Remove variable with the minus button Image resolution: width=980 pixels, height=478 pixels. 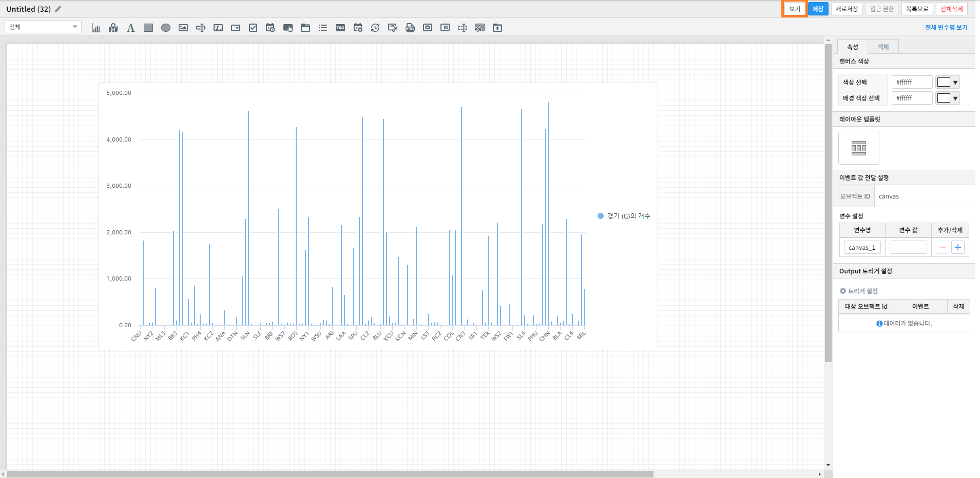942,247
